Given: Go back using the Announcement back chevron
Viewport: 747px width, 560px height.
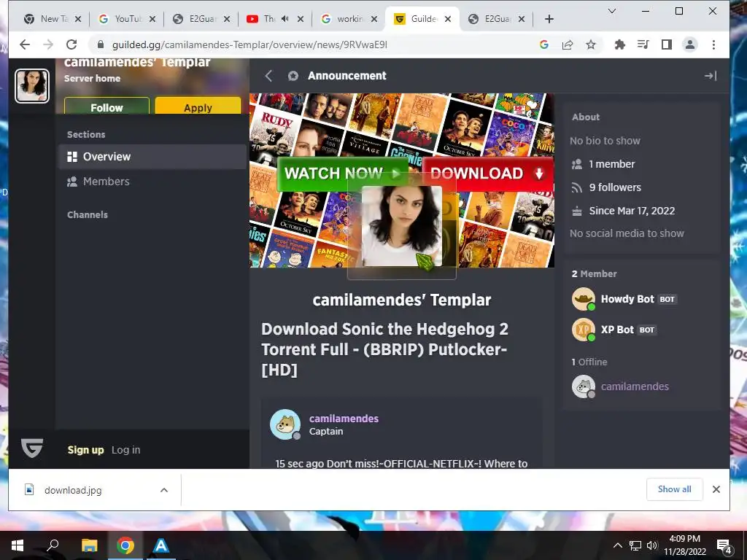Looking at the screenshot, I should pyautogui.click(x=268, y=76).
